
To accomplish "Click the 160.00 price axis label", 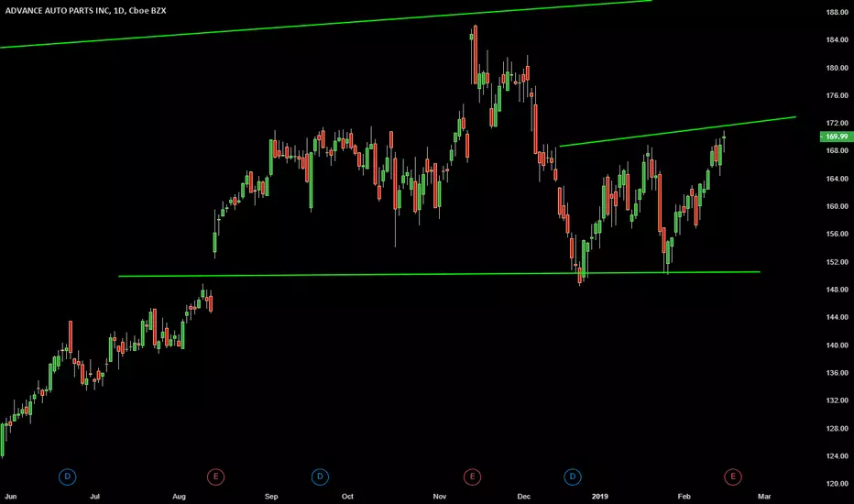I will pos(837,206).
